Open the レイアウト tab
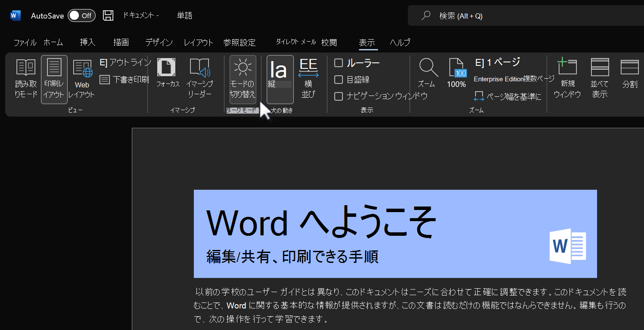The image size is (644, 330). click(x=199, y=43)
